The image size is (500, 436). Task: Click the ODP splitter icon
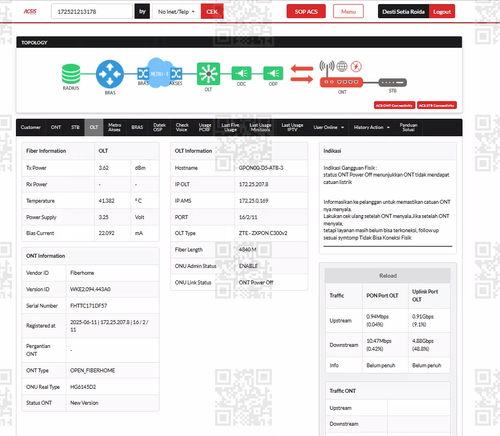pos(273,73)
